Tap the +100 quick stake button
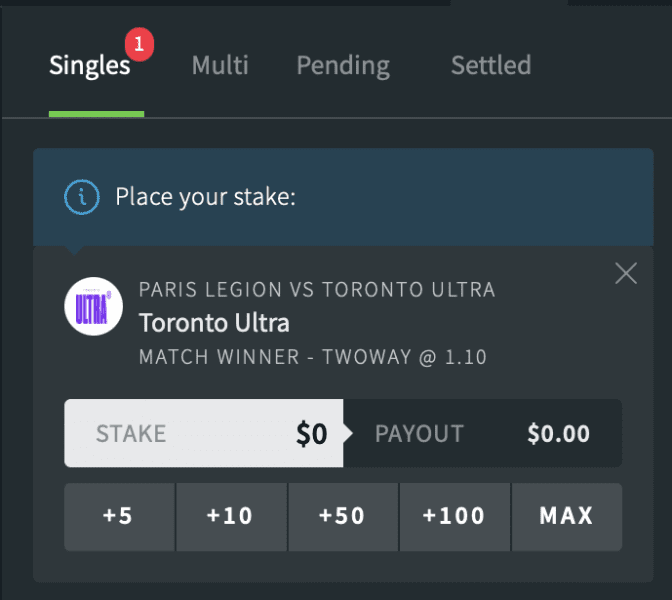Image resolution: width=672 pixels, height=600 pixels. coord(454,516)
